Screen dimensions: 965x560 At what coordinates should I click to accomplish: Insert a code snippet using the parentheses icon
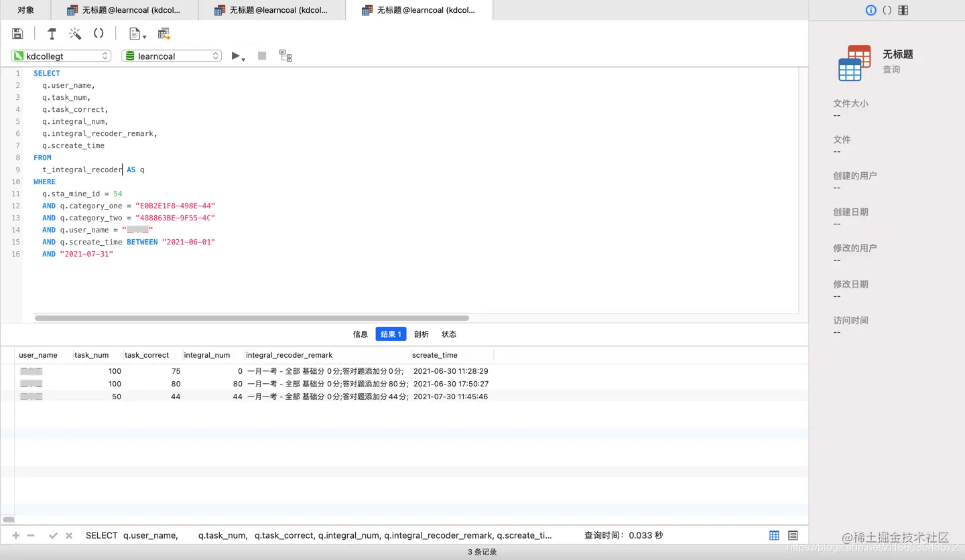(99, 33)
